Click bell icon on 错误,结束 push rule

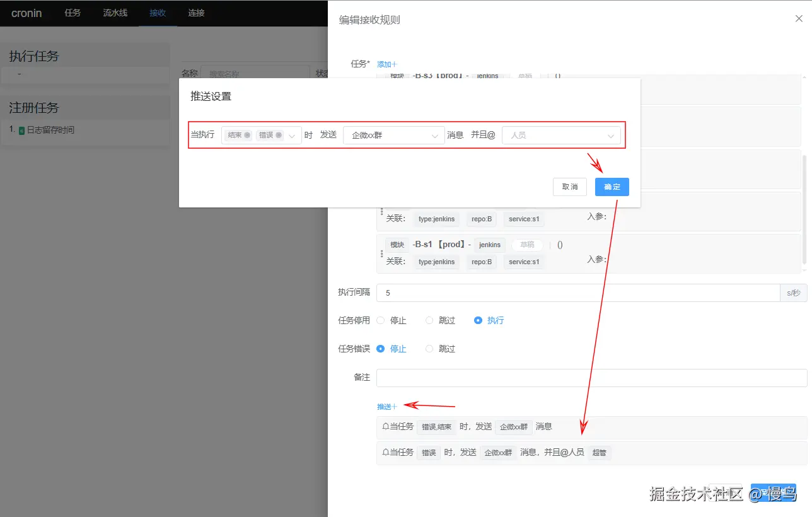point(386,427)
